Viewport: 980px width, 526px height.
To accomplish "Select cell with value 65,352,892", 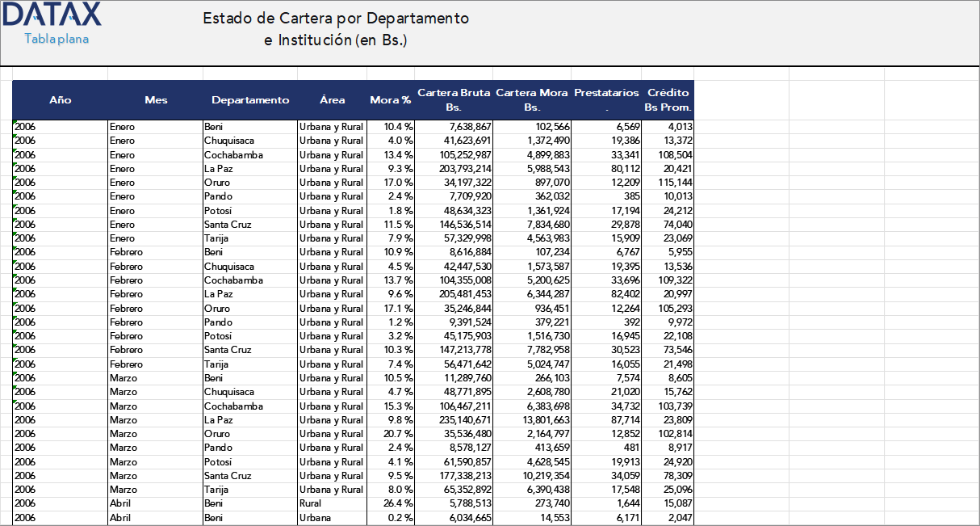I will pyautogui.click(x=454, y=490).
